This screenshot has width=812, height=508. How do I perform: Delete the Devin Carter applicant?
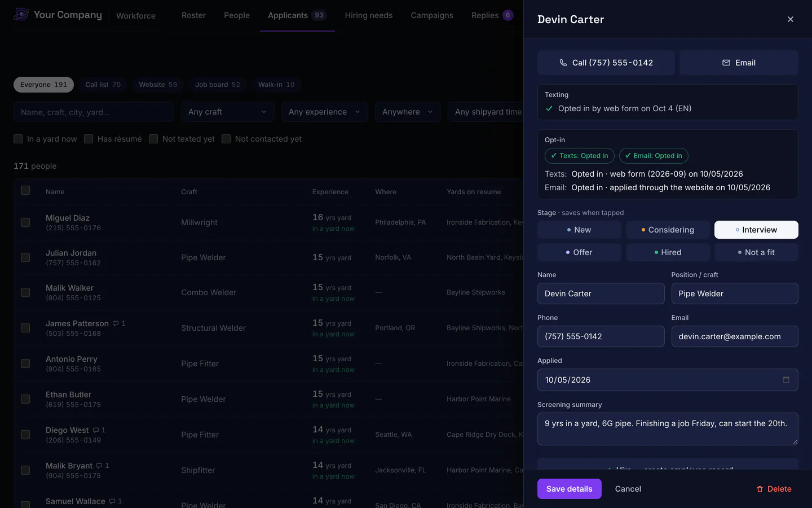[x=774, y=489]
